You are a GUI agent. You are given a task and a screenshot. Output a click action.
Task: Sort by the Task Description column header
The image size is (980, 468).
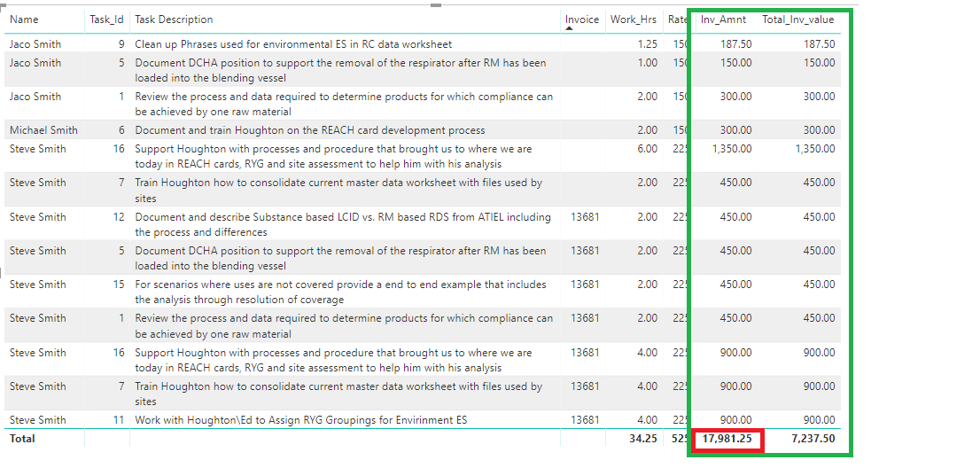(174, 19)
